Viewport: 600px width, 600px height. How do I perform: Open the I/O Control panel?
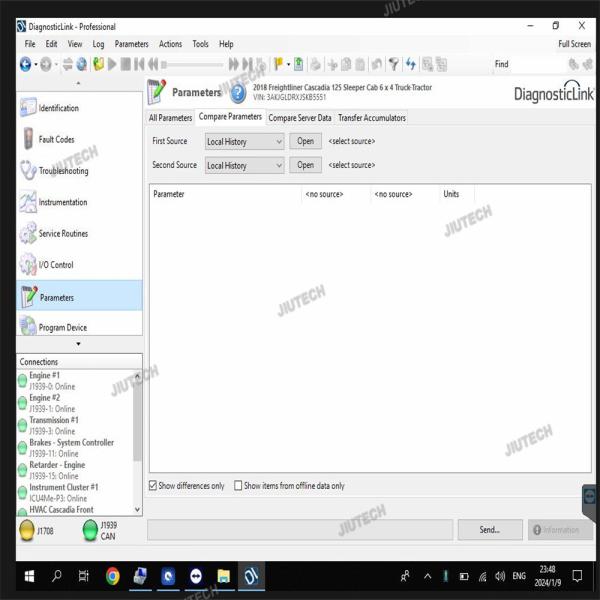[x=55, y=265]
